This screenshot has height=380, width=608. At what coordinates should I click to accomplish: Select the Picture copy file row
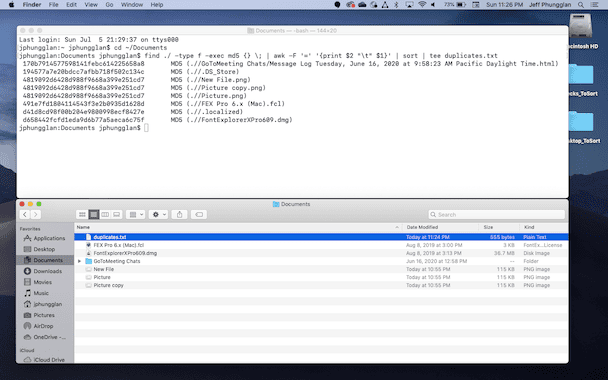point(321,285)
